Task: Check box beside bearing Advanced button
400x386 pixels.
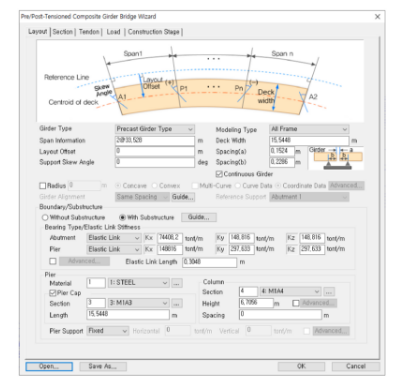Action: (x=53, y=261)
